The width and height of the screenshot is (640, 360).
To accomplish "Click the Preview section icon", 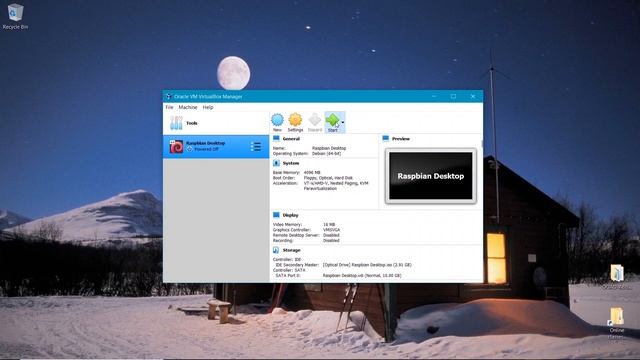I will point(386,139).
